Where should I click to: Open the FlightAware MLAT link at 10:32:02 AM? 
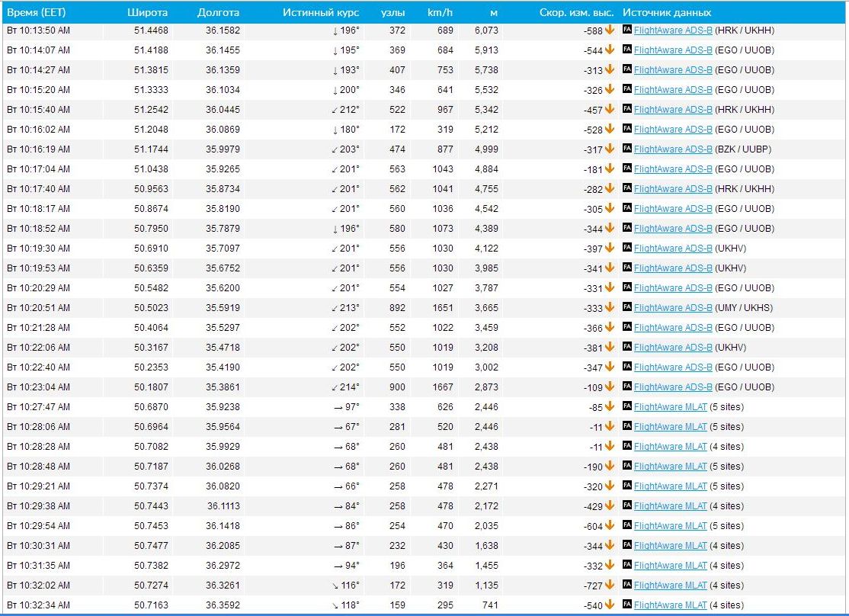point(670,586)
